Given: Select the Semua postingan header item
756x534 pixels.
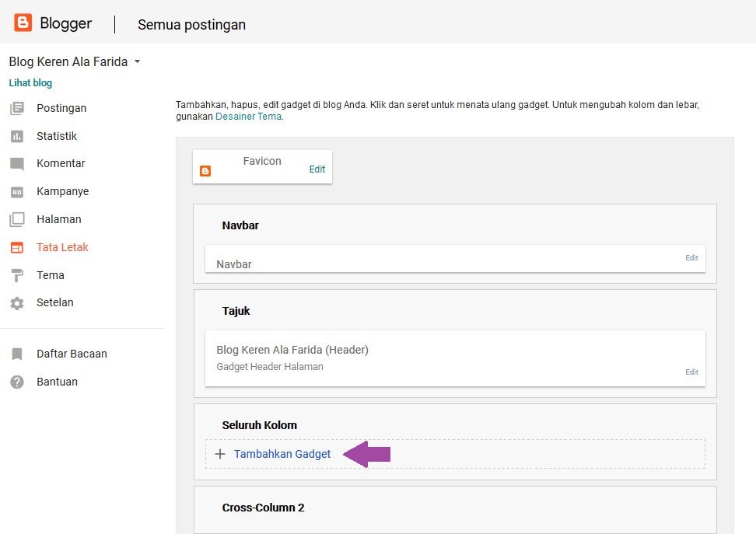Looking at the screenshot, I should pos(191,25).
